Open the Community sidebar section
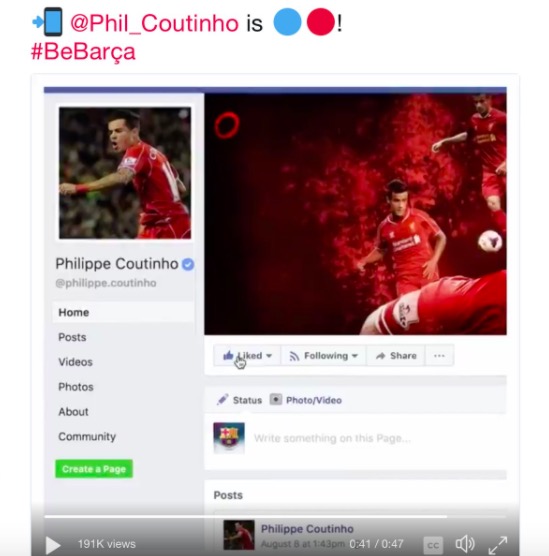This screenshot has width=549, height=556. pos(87,437)
